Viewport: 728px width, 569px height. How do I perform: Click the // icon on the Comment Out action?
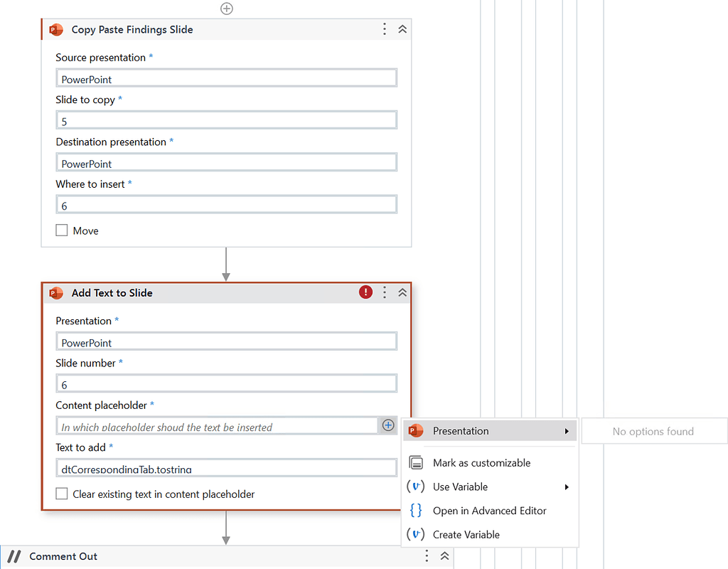click(x=14, y=556)
